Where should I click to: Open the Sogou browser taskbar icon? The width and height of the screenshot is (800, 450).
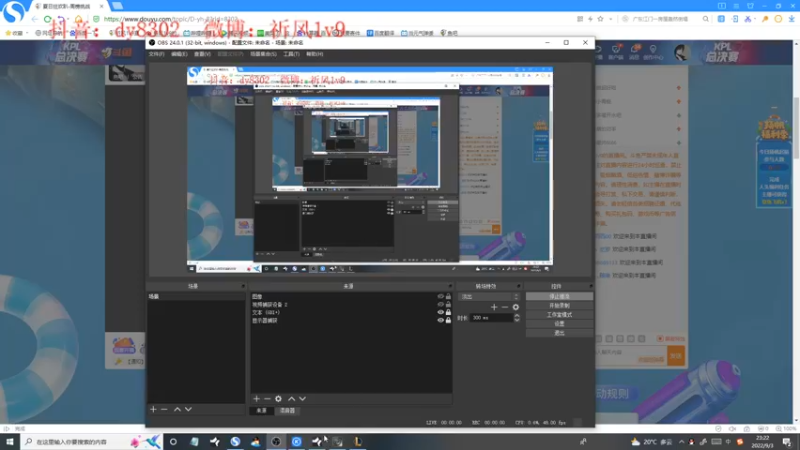(235, 441)
